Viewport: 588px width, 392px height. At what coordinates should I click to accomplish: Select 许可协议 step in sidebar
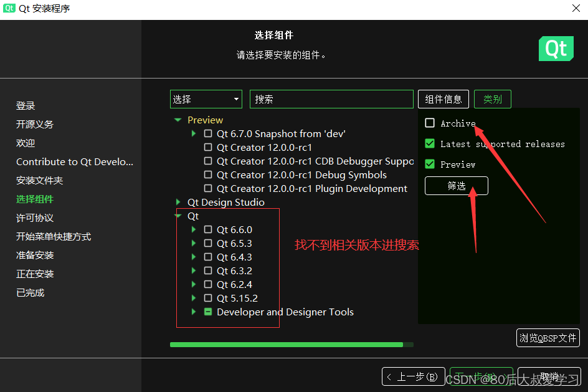[35, 218]
